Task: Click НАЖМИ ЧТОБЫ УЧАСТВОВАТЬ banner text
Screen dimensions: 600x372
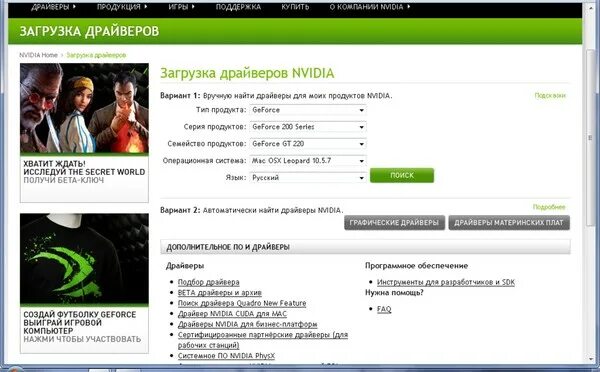Action: tap(82, 339)
